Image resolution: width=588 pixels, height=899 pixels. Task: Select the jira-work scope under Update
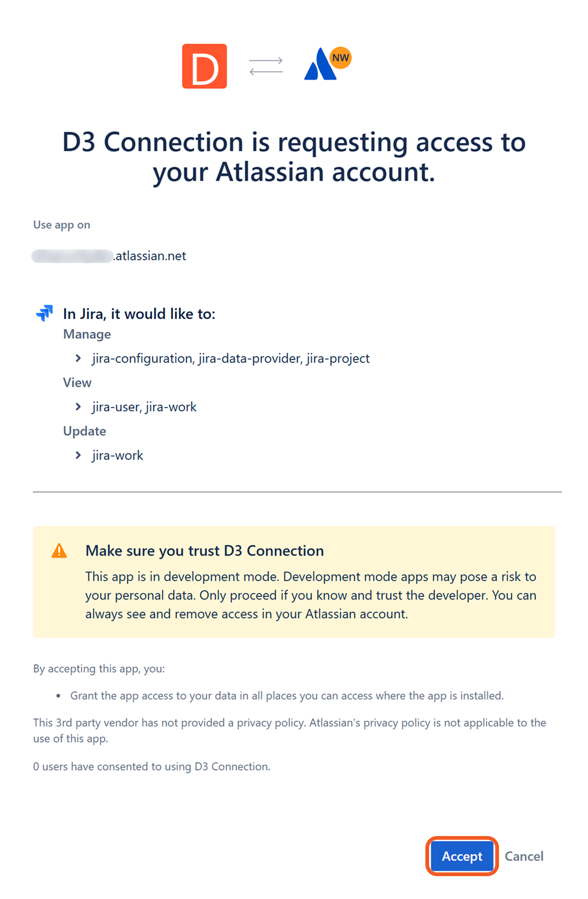(117, 455)
